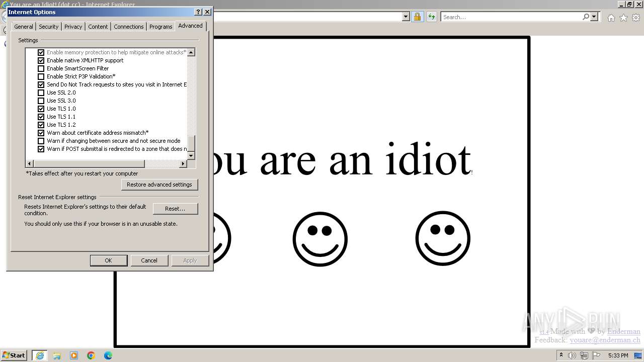Click the rightmost smiley face on the page
Image resolution: width=644 pixels, height=362 pixels.
[x=443, y=239]
